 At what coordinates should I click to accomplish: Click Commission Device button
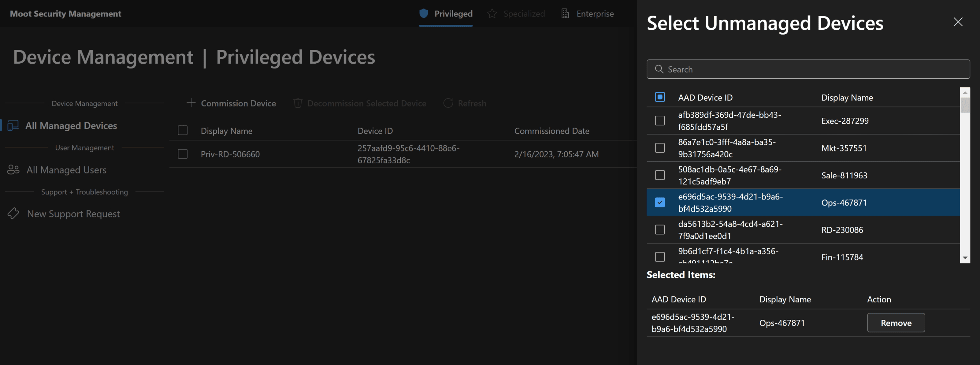tap(231, 103)
